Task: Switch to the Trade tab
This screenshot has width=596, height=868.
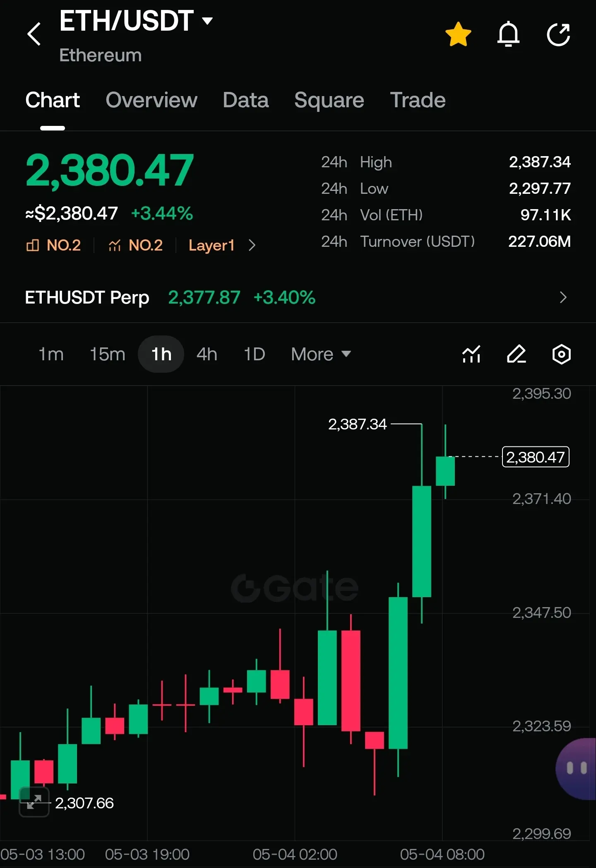Action: [418, 100]
